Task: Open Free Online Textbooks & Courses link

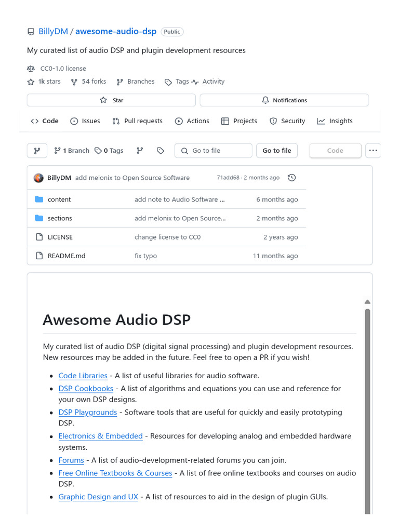Action: click(115, 473)
